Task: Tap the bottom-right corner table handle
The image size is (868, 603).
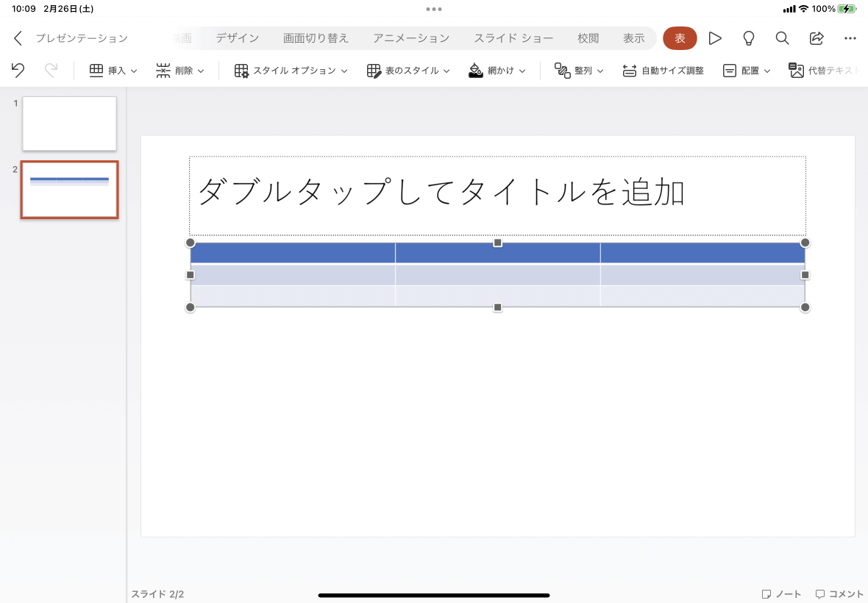Action: 805,307
